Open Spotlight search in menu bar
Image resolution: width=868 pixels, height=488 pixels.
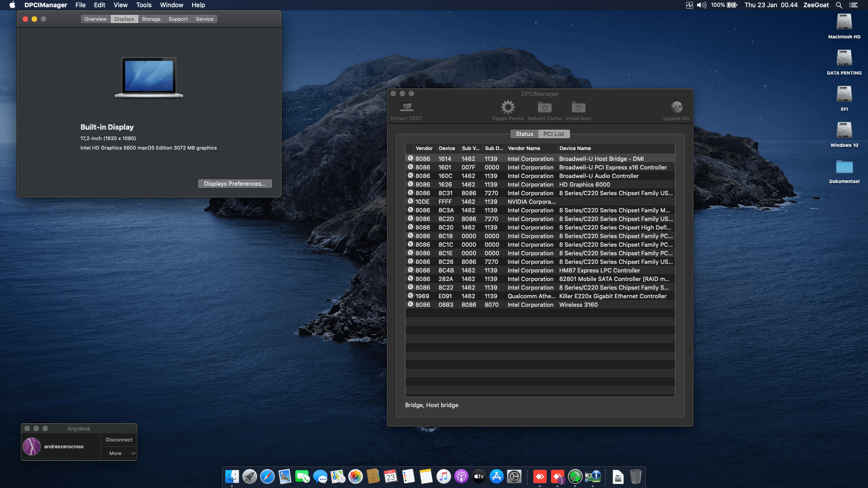(x=839, y=5)
